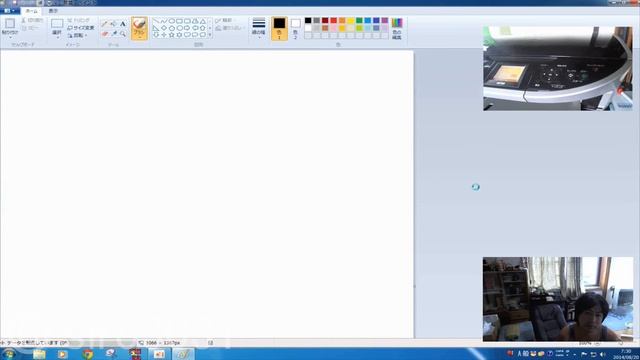Switch to the View (表示) tab
The width and height of the screenshot is (640, 360).
53,11
